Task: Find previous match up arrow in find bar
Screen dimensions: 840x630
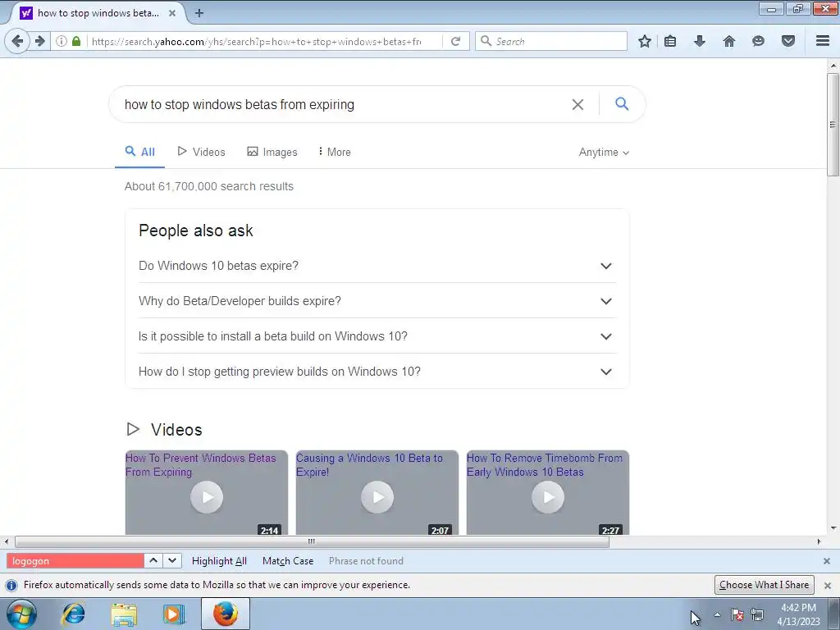Action: [x=153, y=560]
